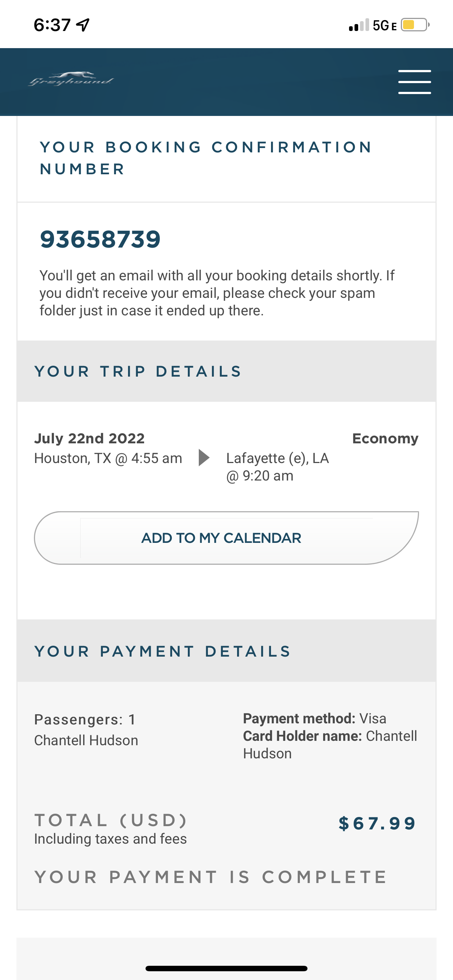Tap the July 22nd 2022 date
This screenshot has height=980, width=453.
click(x=89, y=438)
